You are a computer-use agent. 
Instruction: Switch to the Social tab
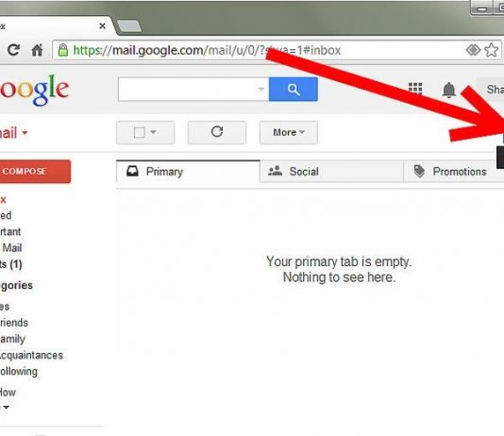(331, 171)
